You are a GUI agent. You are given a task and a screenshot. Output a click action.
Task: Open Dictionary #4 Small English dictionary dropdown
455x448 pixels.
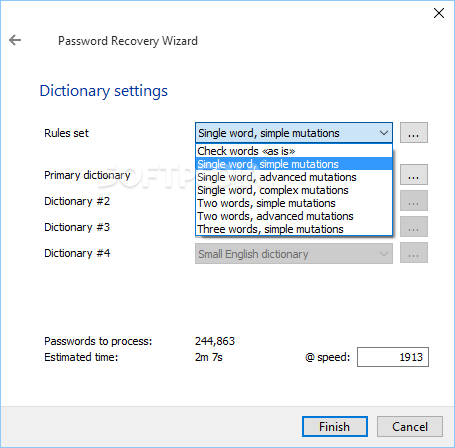(x=294, y=254)
